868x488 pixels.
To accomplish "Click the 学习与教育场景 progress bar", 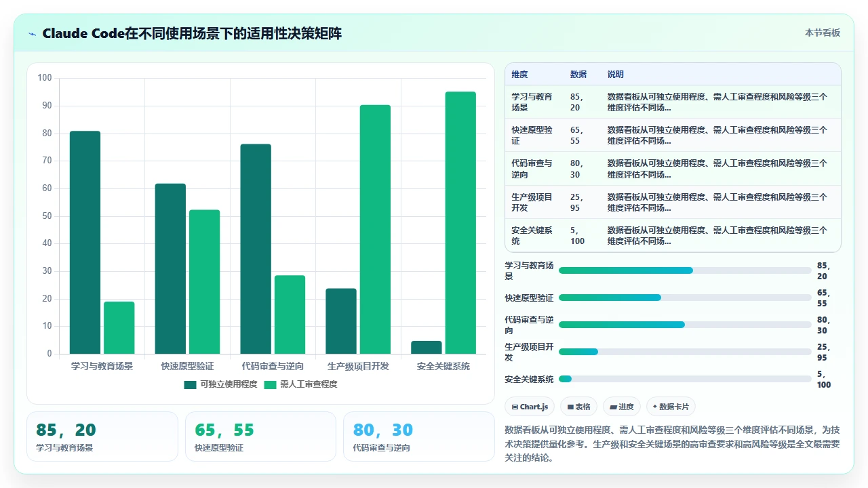I will [x=685, y=270].
